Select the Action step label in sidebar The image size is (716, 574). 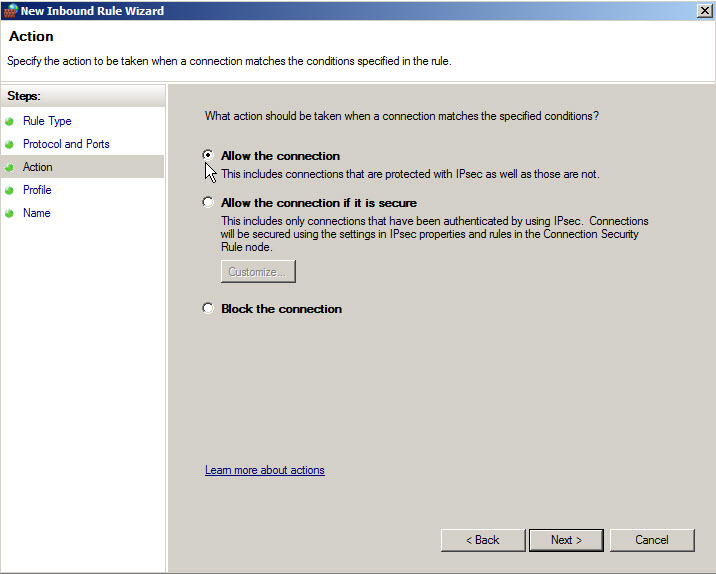(38, 167)
